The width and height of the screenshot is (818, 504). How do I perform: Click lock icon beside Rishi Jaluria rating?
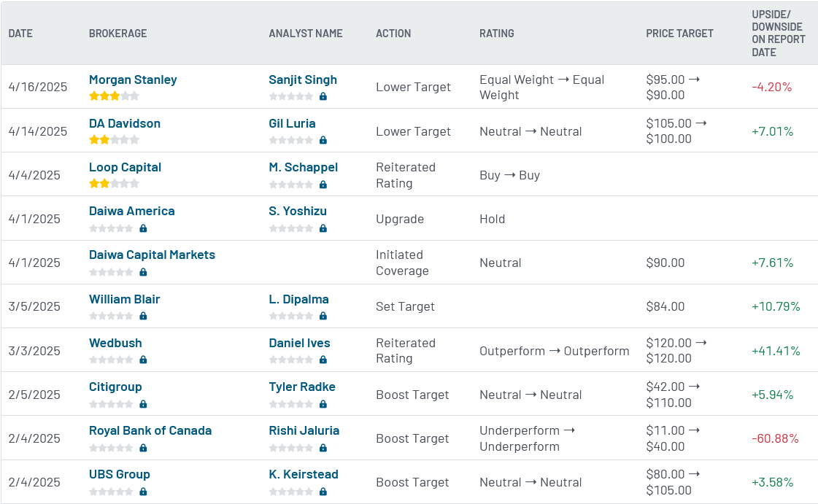pyautogui.click(x=323, y=447)
